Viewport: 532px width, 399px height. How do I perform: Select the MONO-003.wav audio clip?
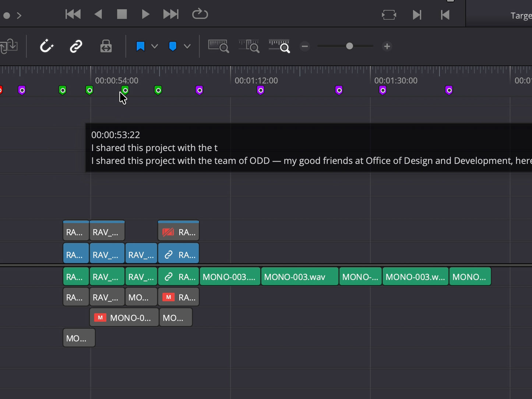300,277
